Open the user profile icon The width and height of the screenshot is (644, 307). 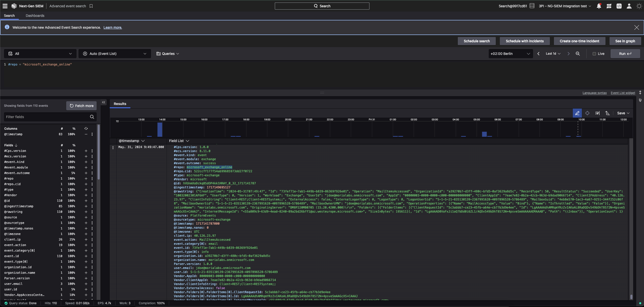pyautogui.click(x=629, y=6)
